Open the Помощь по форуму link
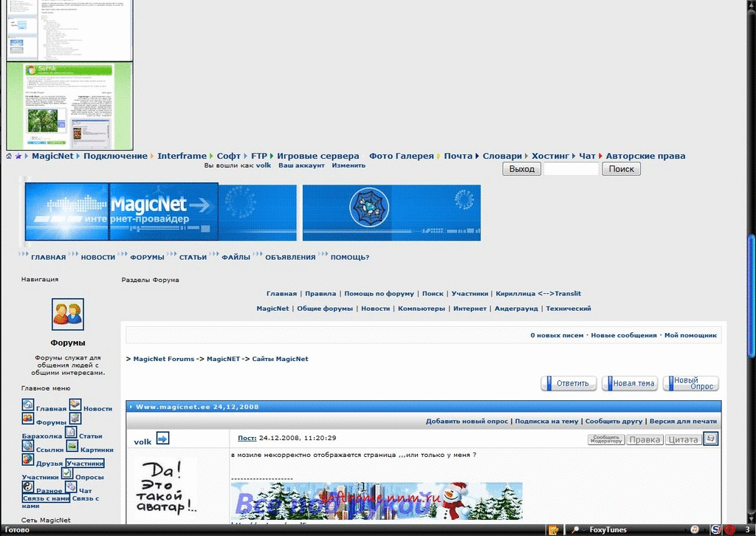 379,294
